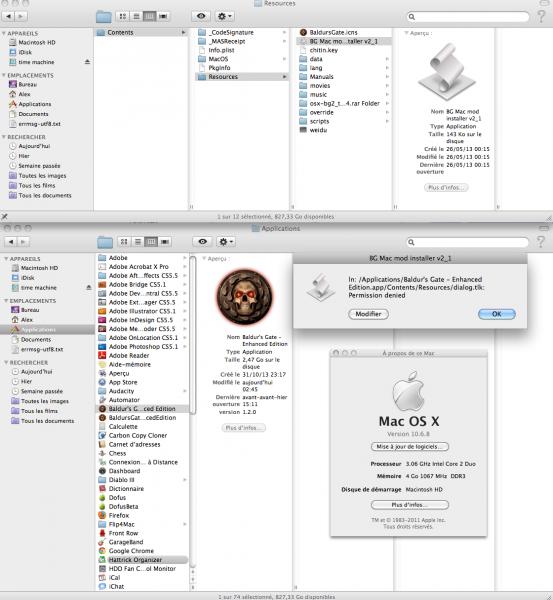553x600 pixels.
Task: Switch Applications window to icon view
Action: point(124,241)
